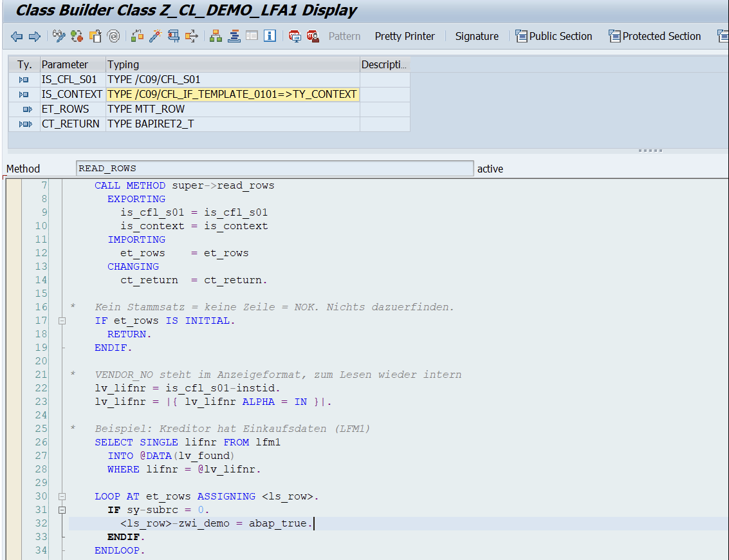Click line number 7 in the gutter
The height and width of the screenshot is (560, 729).
44,185
